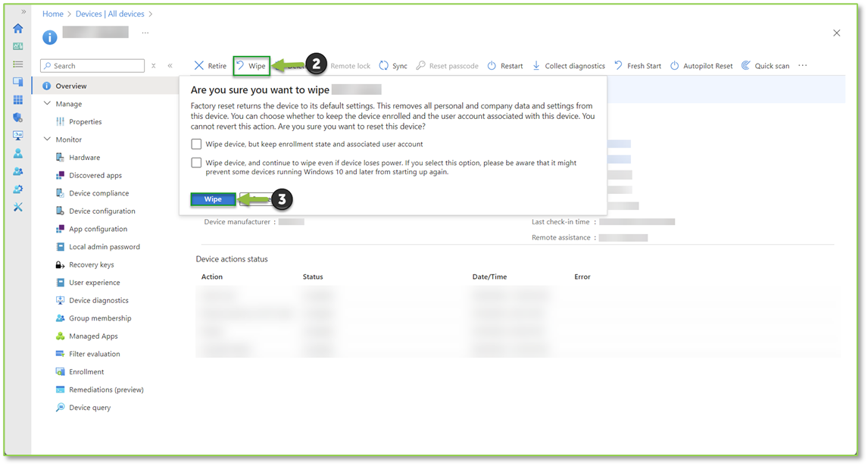Viewport: 868px width, 466px height.
Task: Collapse the Monitor section
Action: pyautogui.click(x=47, y=139)
